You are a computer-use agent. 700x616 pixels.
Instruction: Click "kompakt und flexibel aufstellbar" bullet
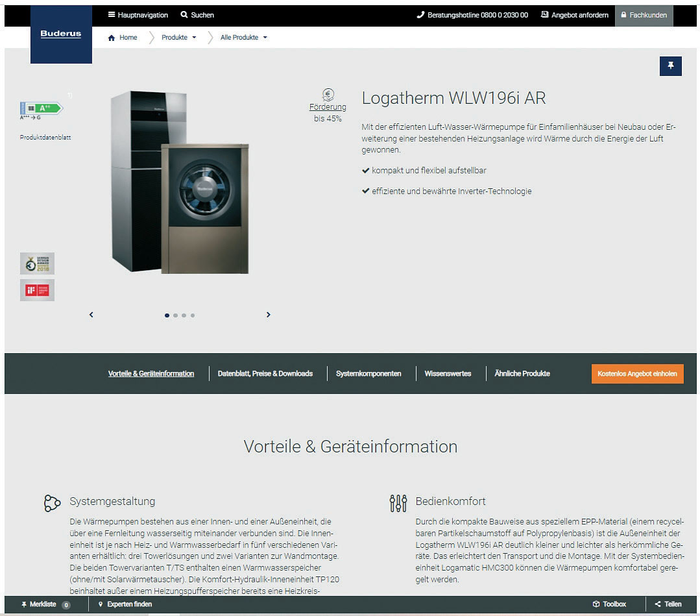424,171
